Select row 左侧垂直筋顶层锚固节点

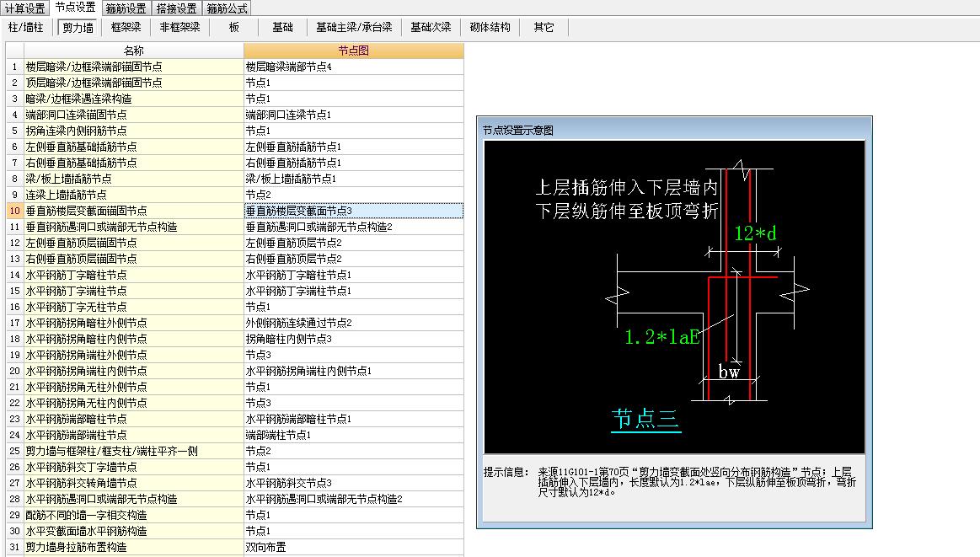[134, 243]
